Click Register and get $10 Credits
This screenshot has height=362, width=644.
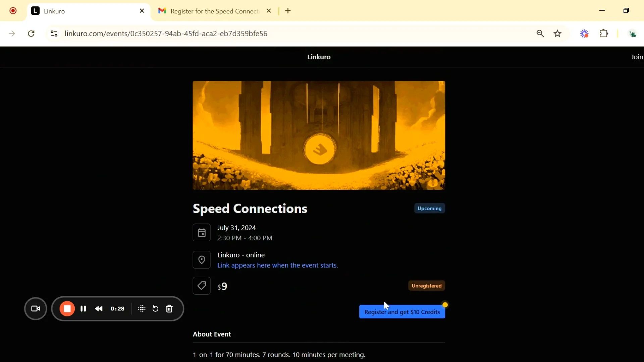coord(402,312)
